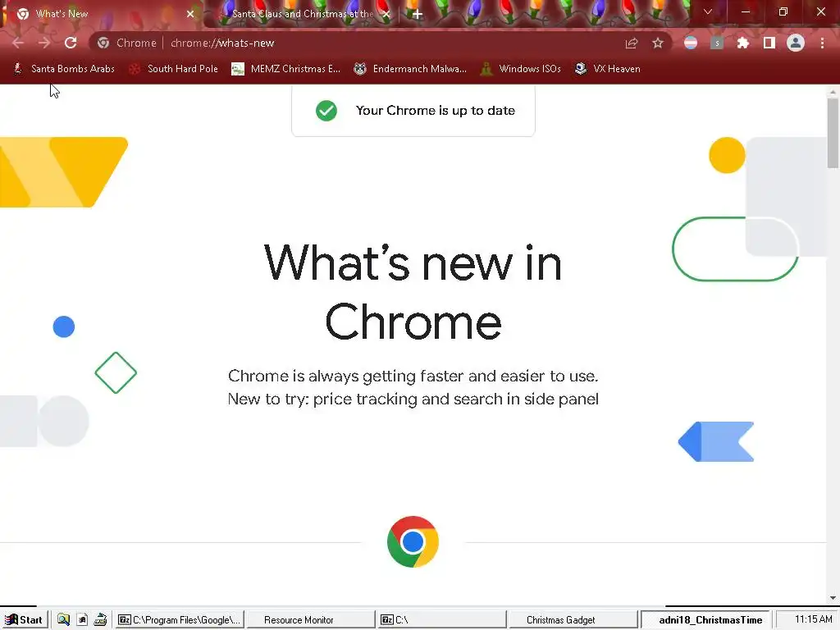The image size is (840, 630).
Task: Click the adni18_ChristmasTime taskbar button
Action: pos(705,620)
